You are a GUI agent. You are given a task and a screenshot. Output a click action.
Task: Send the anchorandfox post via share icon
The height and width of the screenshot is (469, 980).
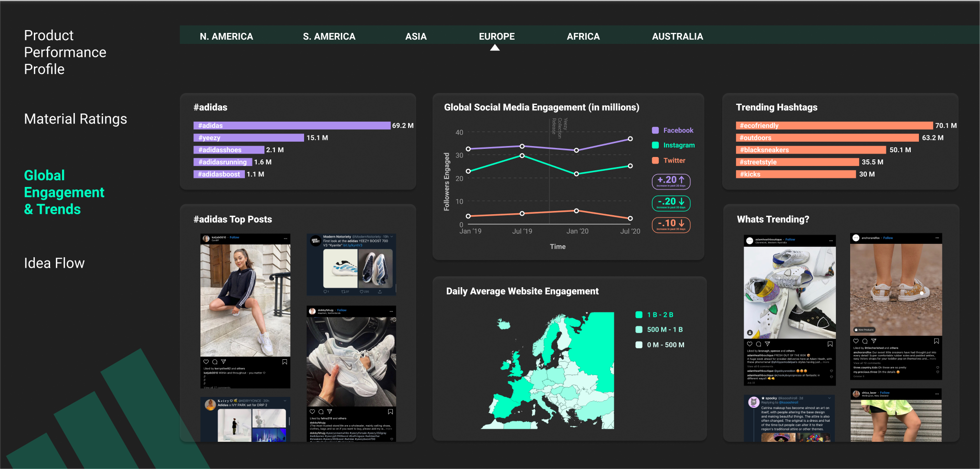pos(874,341)
